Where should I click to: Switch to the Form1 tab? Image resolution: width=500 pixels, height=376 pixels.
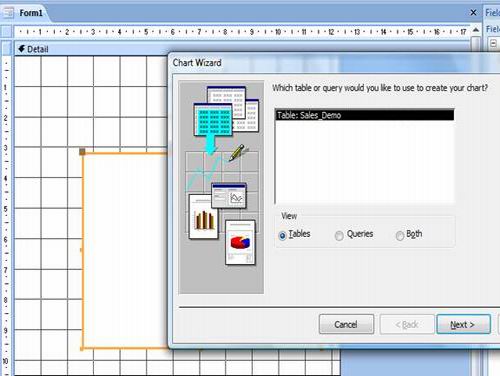(x=31, y=13)
